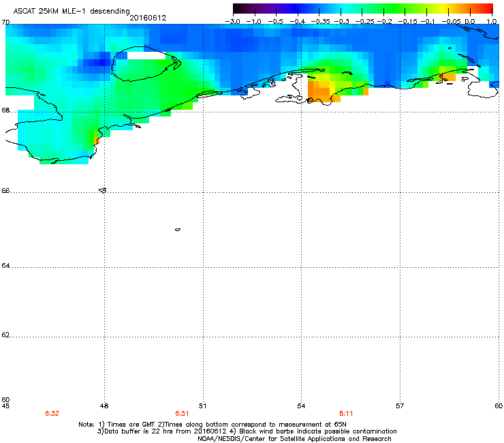The width and height of the screenshot is (504, 443).
Task: Click the -0.4 label on the color scale
Action: coord(298,22)
